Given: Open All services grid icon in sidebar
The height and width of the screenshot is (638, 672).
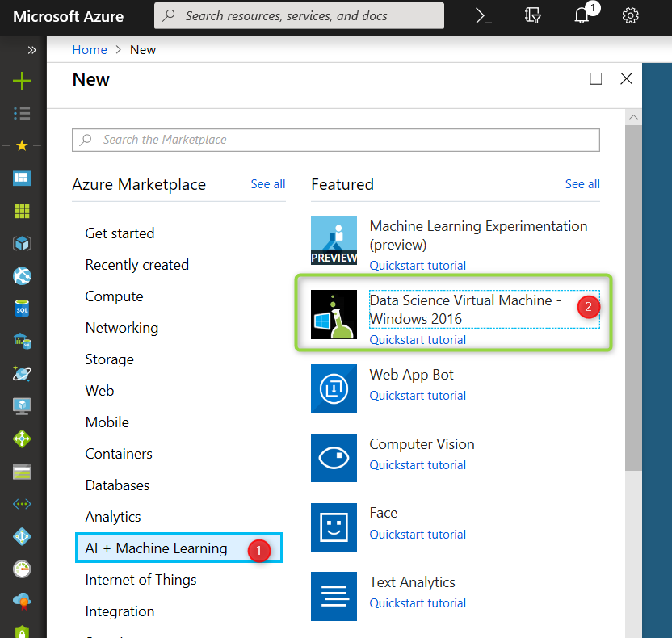Looking at the screenshot, I should point(22,210).
